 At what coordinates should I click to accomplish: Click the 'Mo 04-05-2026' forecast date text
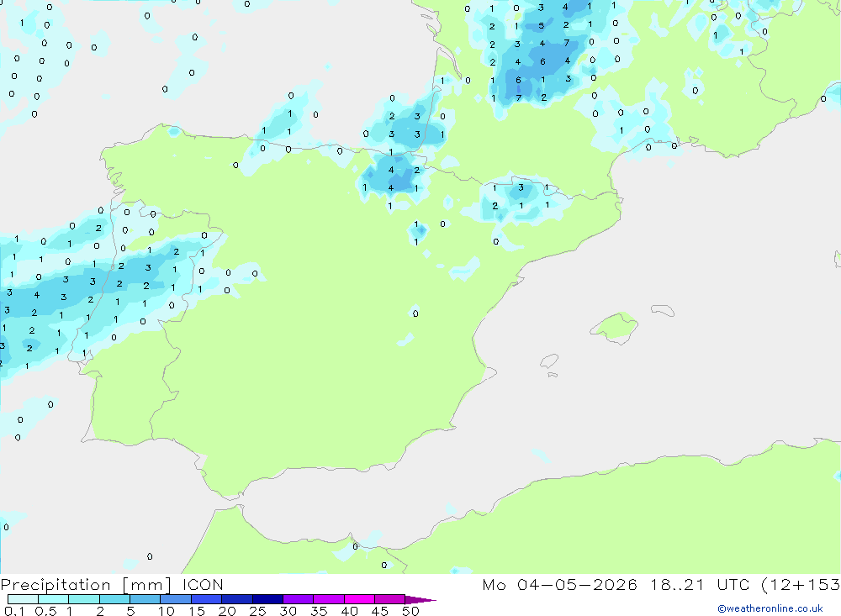[559, 584]
